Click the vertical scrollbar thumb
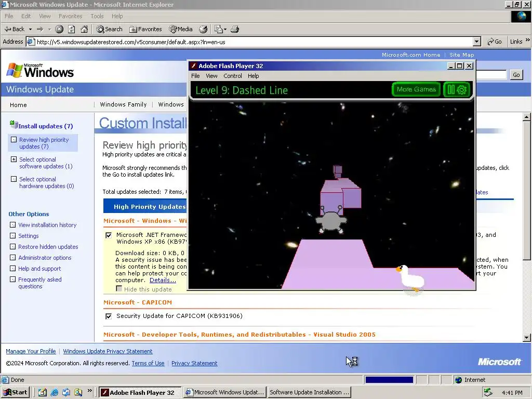This screenshot has height=399, width=532. click(x=527, y=191)
